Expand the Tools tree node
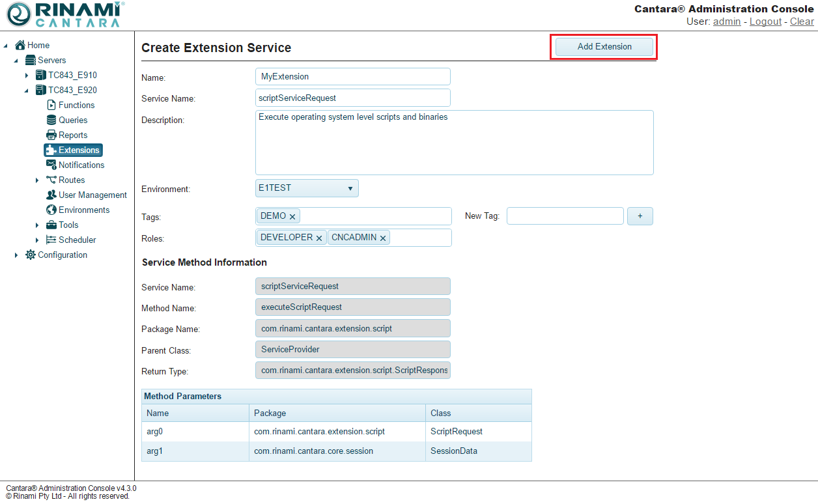Screen dimensions: 818x504 (37, 225)
